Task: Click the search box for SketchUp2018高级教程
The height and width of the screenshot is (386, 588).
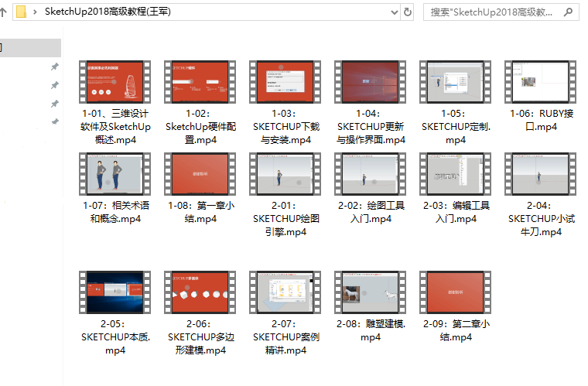Action: [501, 12]
